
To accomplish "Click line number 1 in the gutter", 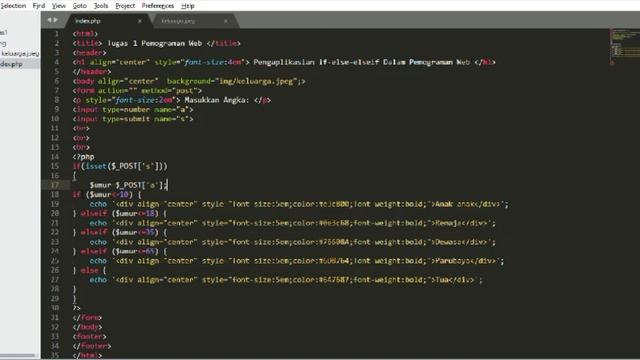I will point(57,34).
